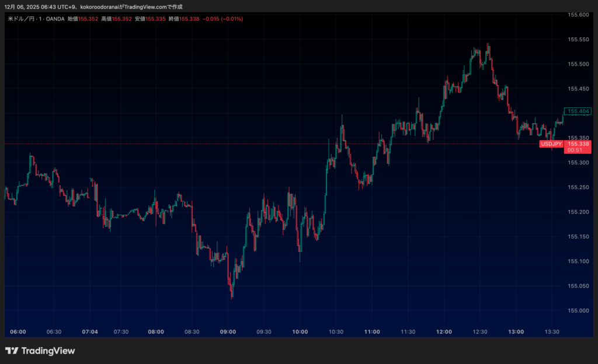Click the 終値 155.338 close value
Screen dimensions: 598x364
coord(183,19)
